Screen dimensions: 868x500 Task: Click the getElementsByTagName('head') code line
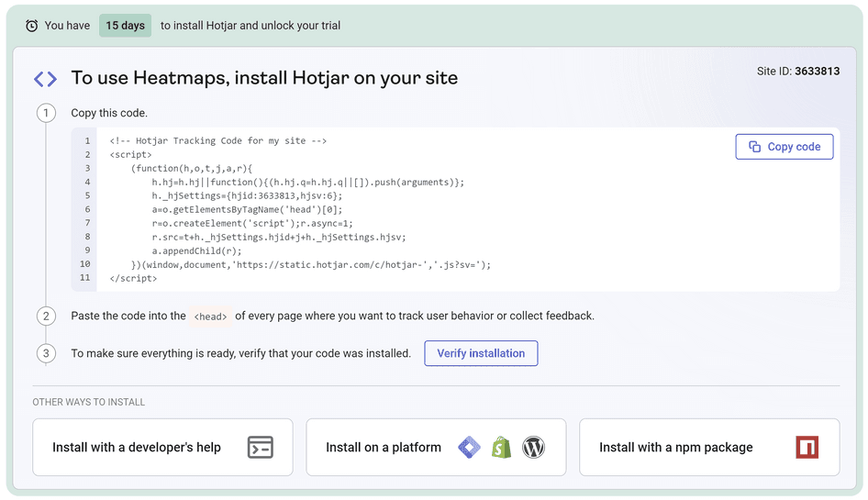(x=247, y=209)
